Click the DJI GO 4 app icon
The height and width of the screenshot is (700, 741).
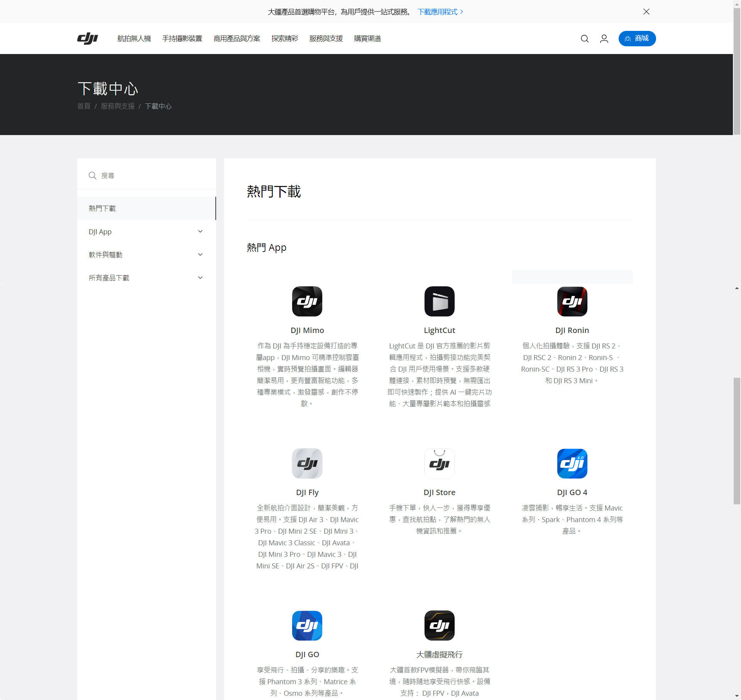click(572, 463)
